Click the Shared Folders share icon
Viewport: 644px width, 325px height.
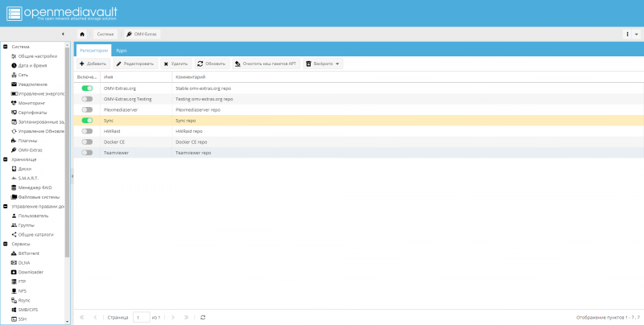point(14,235)
